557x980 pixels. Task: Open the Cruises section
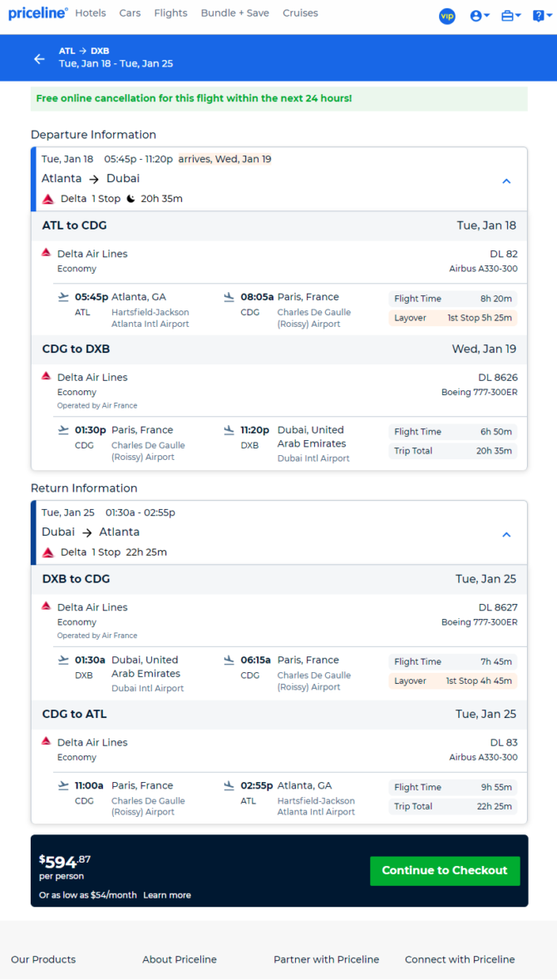[300, 13]
